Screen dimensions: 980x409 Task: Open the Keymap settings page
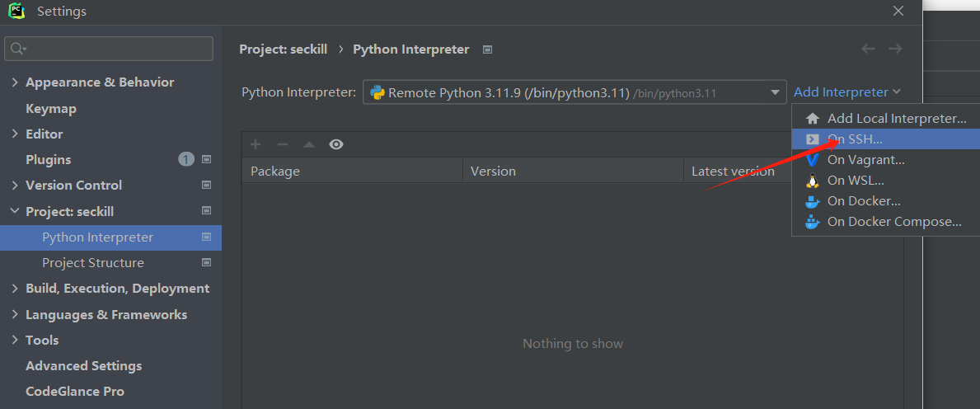(x=51, y=108)
